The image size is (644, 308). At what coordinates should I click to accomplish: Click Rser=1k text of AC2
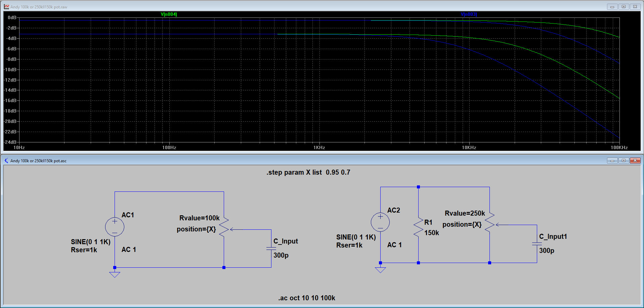[349, 245]
